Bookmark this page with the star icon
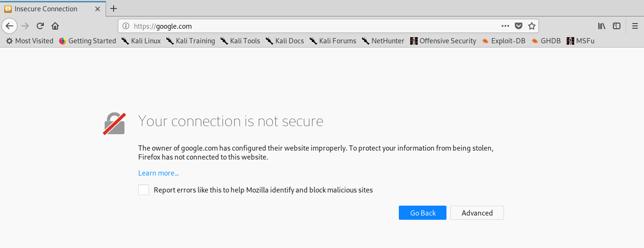The image size is (644, 248). [x=531, y=26]
